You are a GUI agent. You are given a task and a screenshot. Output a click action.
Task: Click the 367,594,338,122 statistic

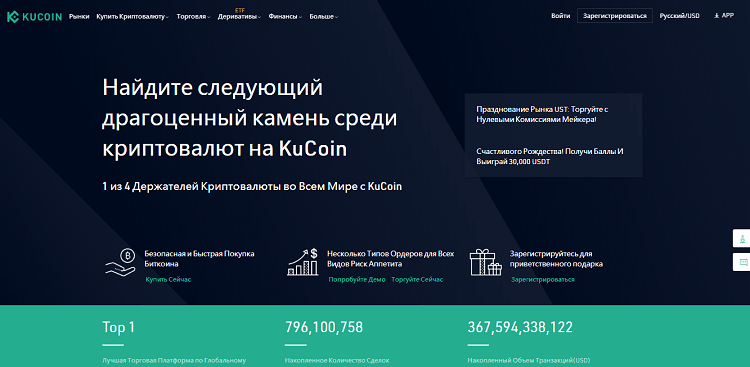coord(520,327)
